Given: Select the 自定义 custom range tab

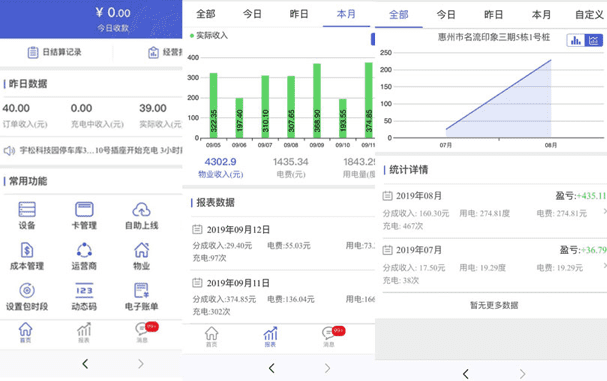Looking at the screenshot, I should (x=589, y=15).
